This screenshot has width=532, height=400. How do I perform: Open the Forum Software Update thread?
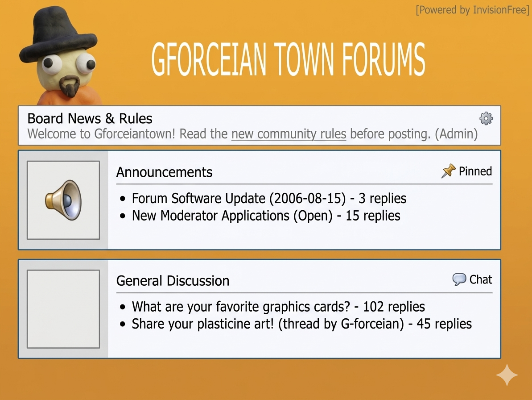tap(269, 198)
